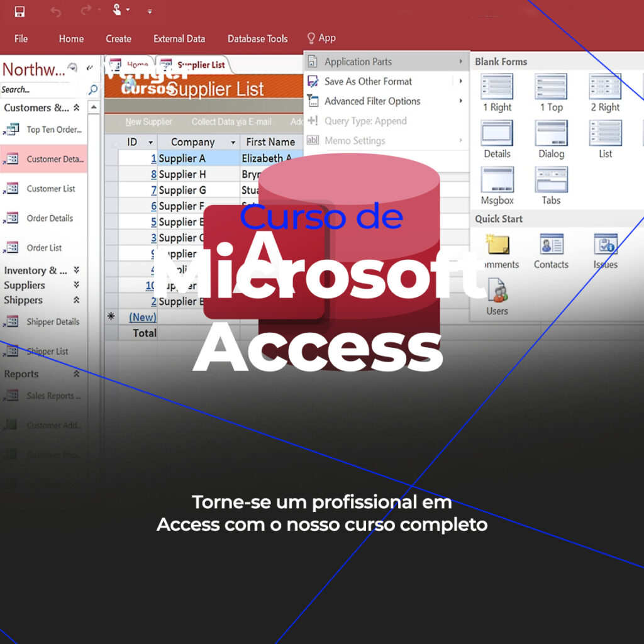Viewport: 644px width, 644px height.
Task: Select the Details blank form
Action: click(x=497, y=140)
